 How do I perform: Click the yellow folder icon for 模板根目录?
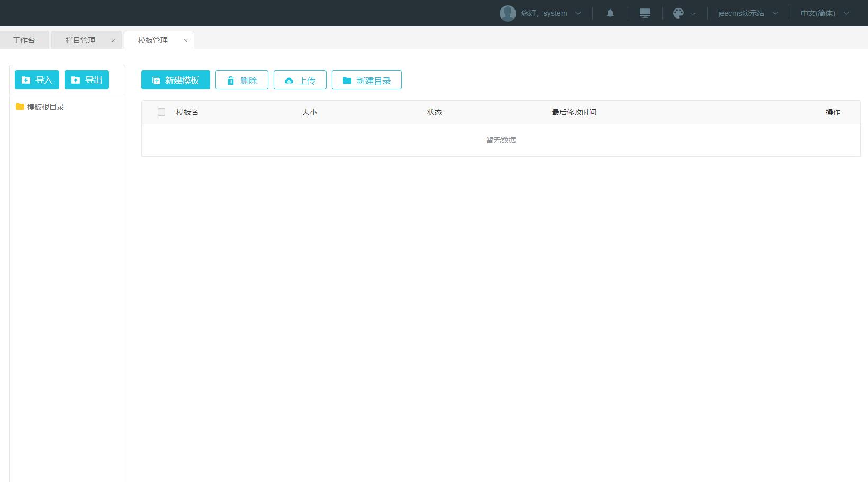[20, 106]
